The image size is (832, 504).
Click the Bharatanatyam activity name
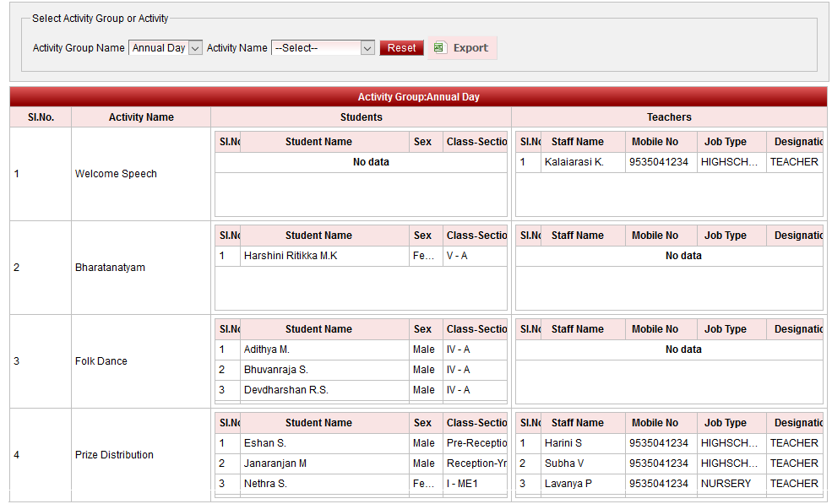pyautogui.click(x=110, y=268)
